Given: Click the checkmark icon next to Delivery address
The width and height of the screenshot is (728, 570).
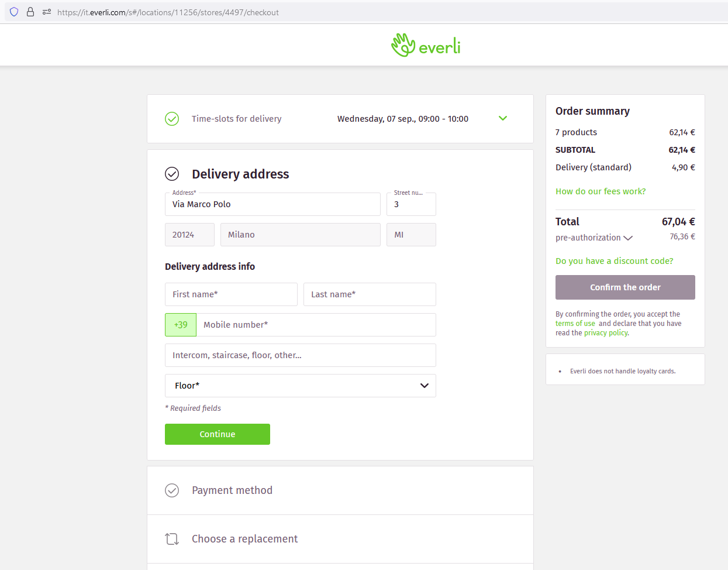Looking at the screenshot, I should pyautogui.click(x=172, y=173).
